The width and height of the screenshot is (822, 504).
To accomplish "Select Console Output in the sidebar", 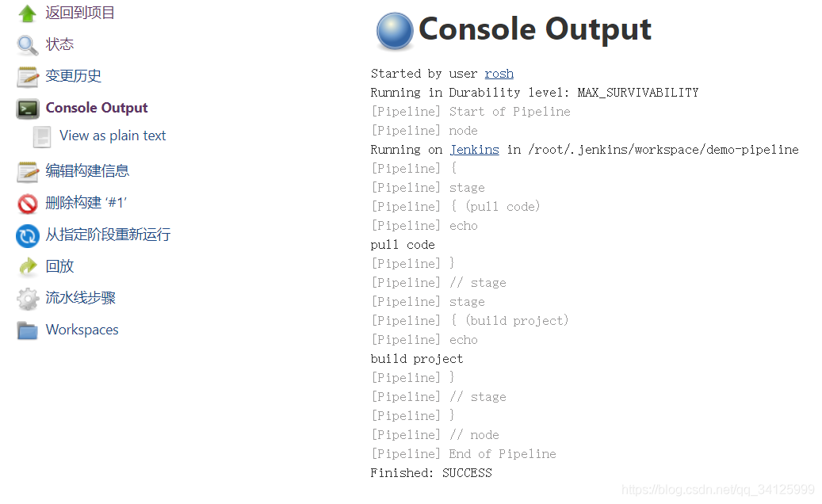I will (x=97, y=108).
